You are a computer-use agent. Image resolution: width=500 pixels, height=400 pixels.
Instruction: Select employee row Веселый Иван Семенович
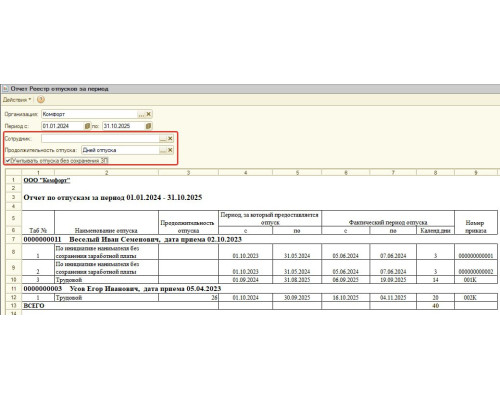[132, 239]
